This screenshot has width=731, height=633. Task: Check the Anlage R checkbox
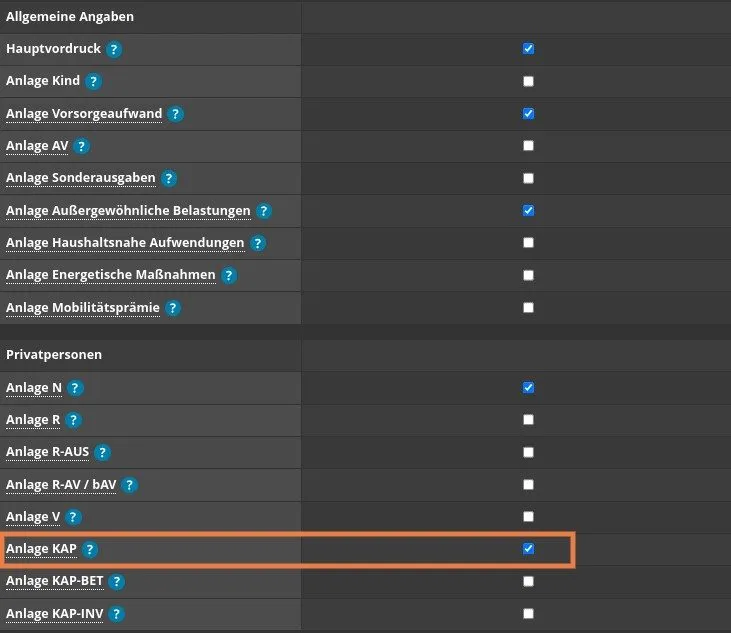coord(529,420)
